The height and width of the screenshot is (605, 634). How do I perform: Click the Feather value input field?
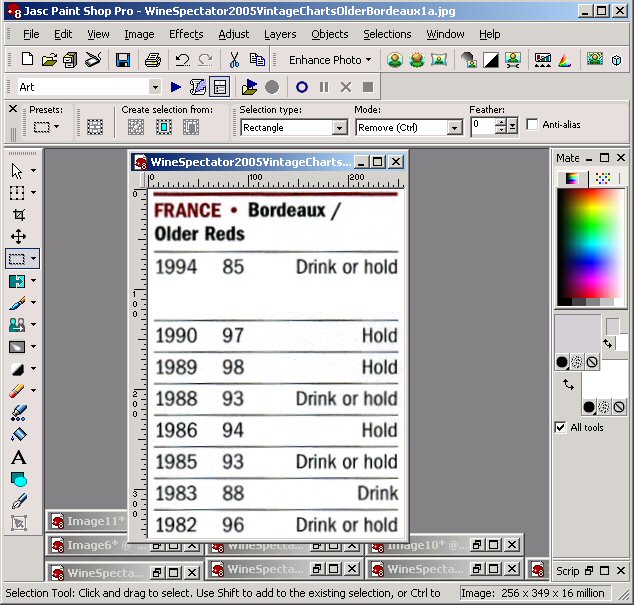coord(483,126)
